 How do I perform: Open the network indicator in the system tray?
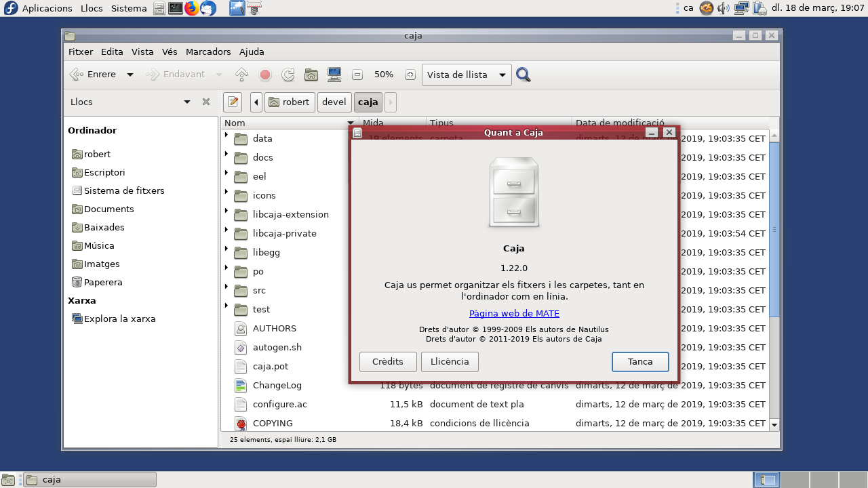point(741,8)
